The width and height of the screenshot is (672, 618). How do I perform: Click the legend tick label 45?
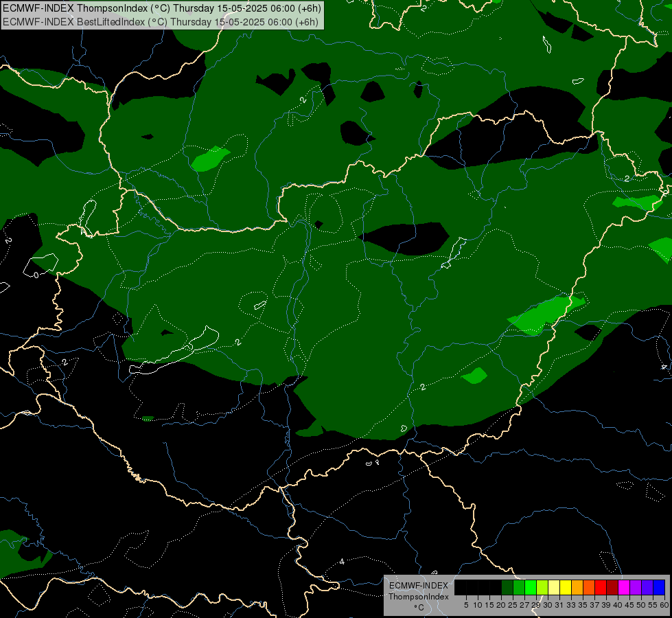pos(629,605)
